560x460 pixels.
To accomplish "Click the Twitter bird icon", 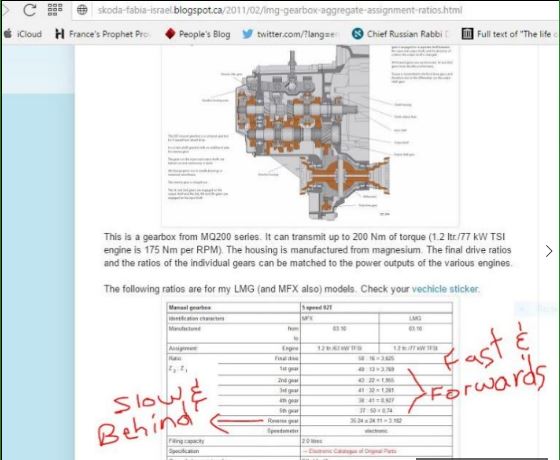I will click(248, 34).
